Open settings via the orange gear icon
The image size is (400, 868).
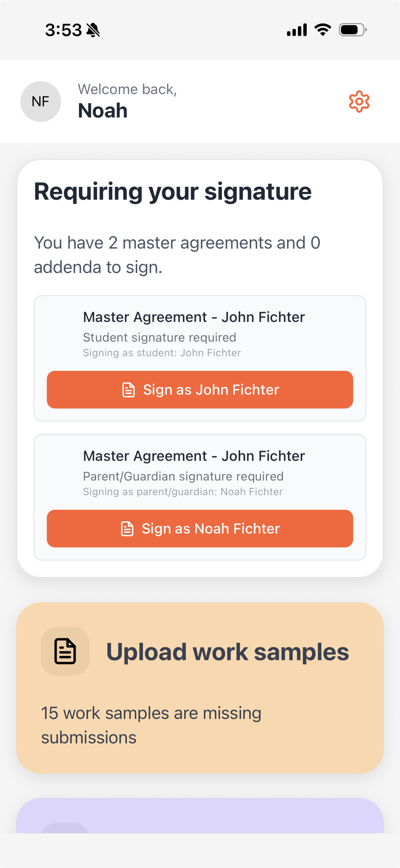tap(359, 102)
